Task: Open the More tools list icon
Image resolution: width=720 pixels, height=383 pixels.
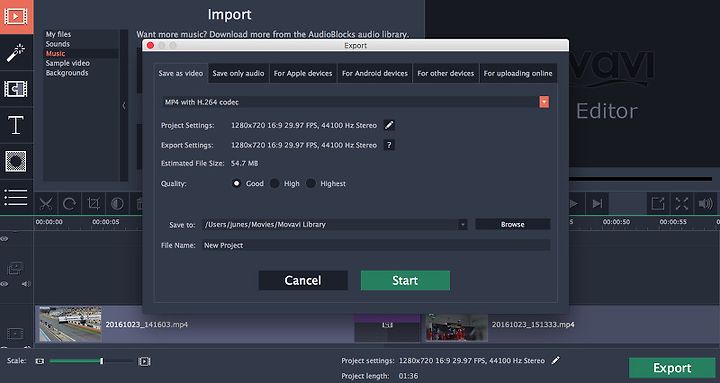Action: 16,197
